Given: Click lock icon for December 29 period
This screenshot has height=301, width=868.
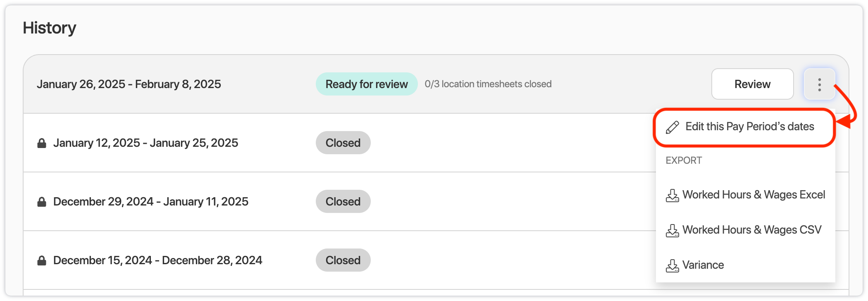Looking at the screenshot, I should pos(42,202).
